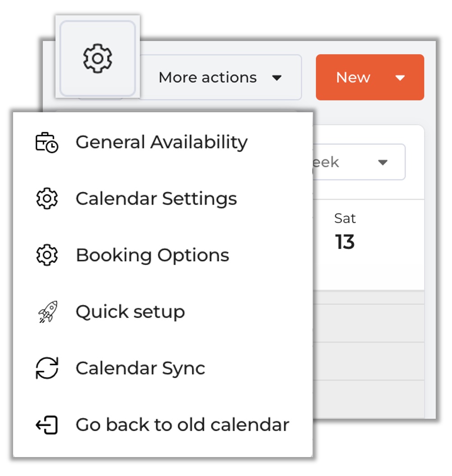Image resolution: width=452 pixels, height=476 pixels.
Task: Select General Availability menu entry
Action: (163, 142)
